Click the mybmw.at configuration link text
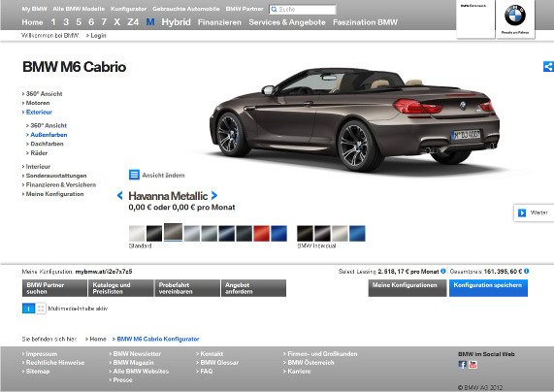The height and width of the screenshot is (392, 554). pyautogui.click(x=104, y=272)
